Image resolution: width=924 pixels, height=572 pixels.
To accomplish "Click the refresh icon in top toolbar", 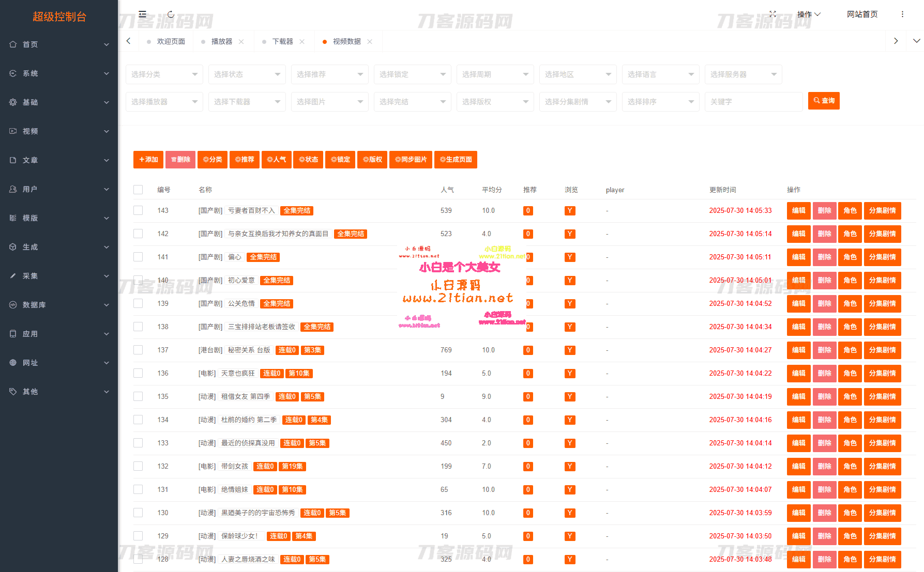I will [171, 14].
